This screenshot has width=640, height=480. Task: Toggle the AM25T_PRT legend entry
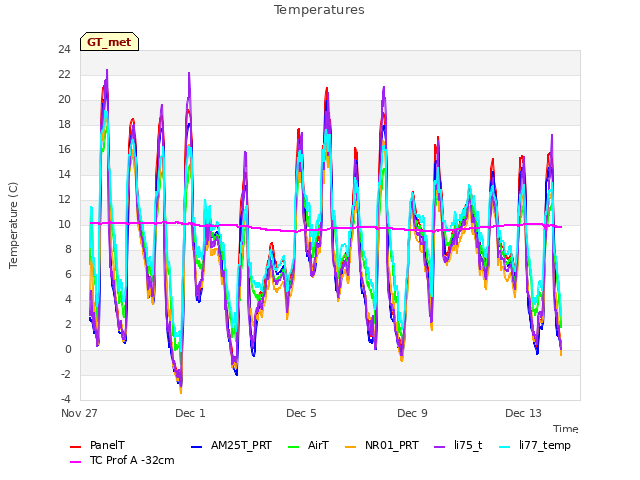tap(231, 445)
